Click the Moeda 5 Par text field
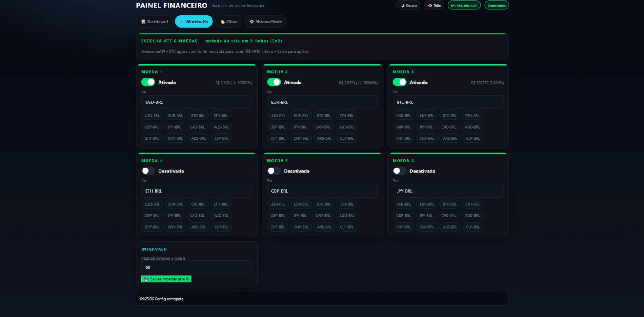This screenshot has width=644, height=317. (322, 191)
